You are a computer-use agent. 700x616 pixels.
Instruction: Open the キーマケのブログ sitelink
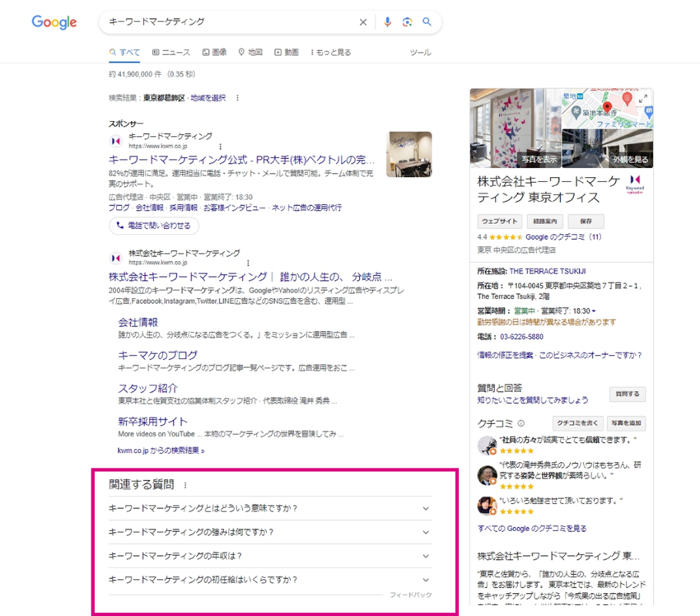pos(157,355)
